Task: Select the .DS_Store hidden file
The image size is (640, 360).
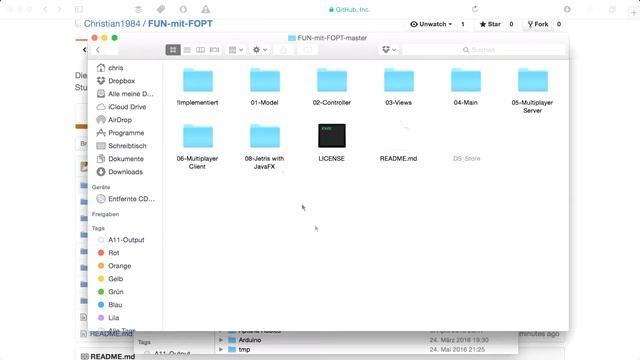Action: 466,158
